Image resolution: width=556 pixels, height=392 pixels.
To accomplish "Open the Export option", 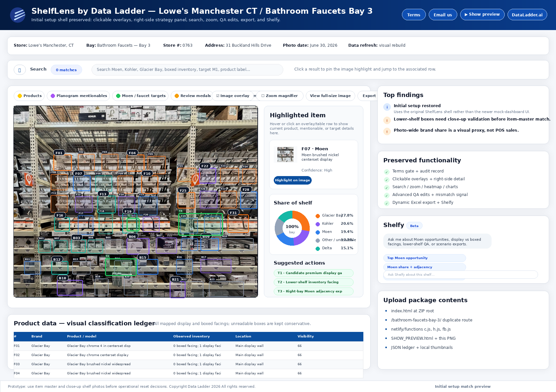I will point(369,96).
